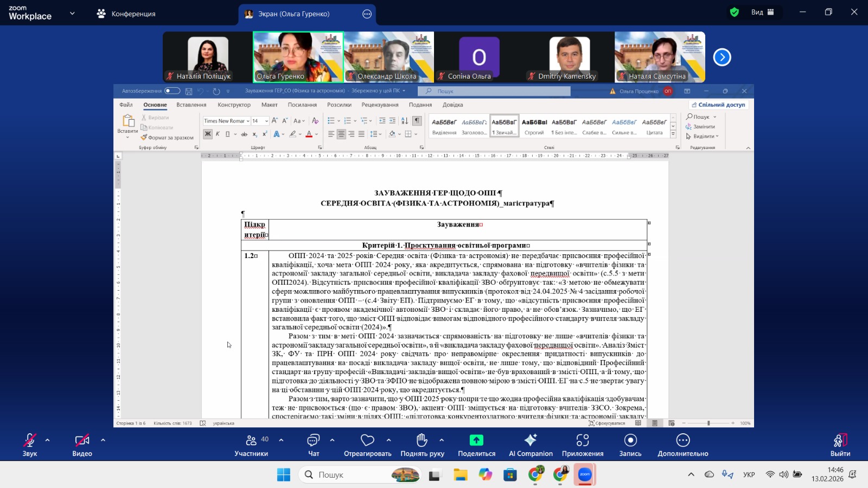Expand the audio options arrow

click(48, 440)
